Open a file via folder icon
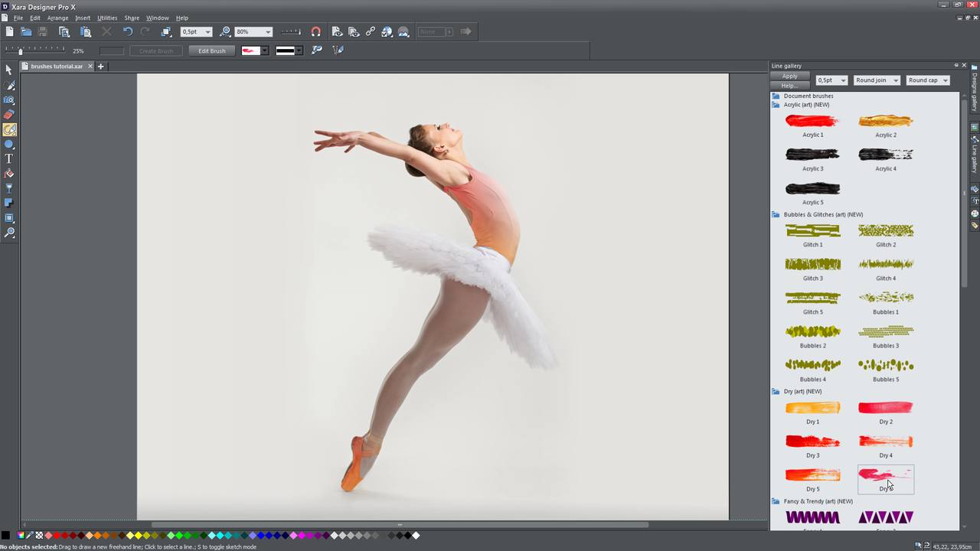Viewport: 980px width, 551px height. pyautogui.click(x=26, y=31)
